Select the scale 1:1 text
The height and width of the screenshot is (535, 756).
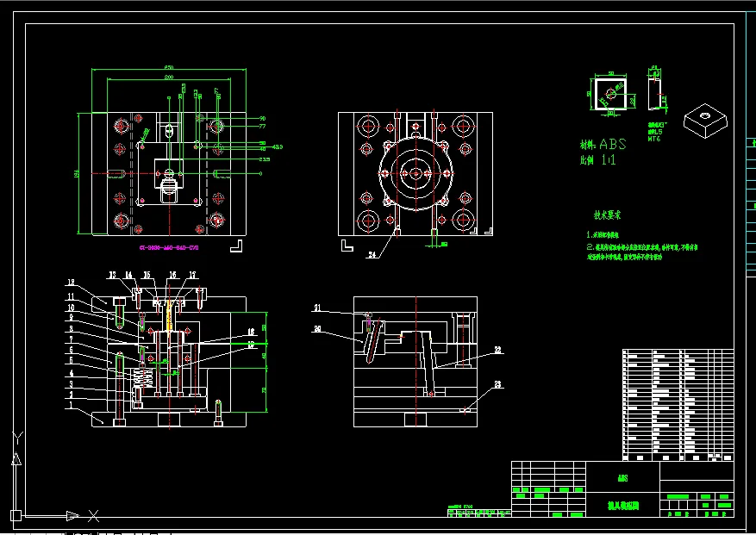[x=598, y=160]
